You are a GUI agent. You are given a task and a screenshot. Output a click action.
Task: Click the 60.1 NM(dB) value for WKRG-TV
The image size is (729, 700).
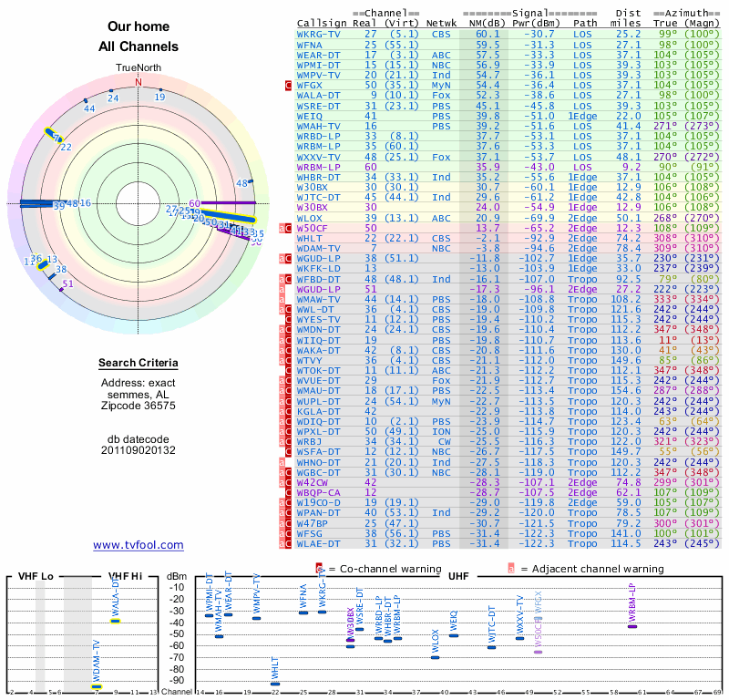pyautogui.click(x=488, y=35)
